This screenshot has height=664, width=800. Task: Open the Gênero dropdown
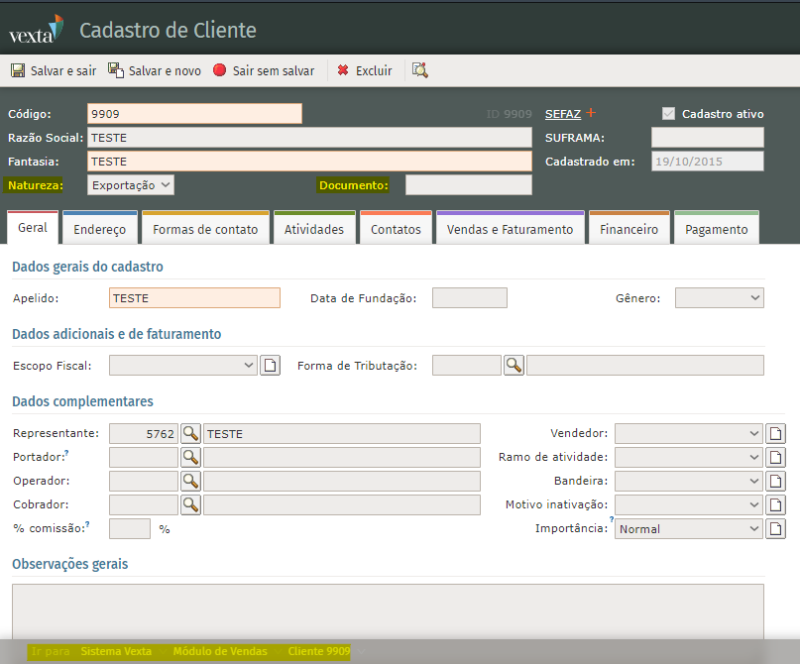pos(719,298)
